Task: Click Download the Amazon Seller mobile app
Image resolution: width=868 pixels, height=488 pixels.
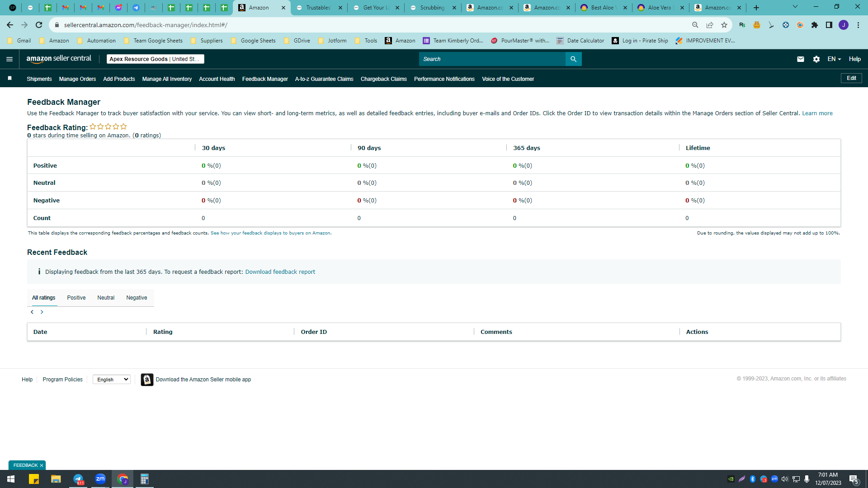Action: 203,380
